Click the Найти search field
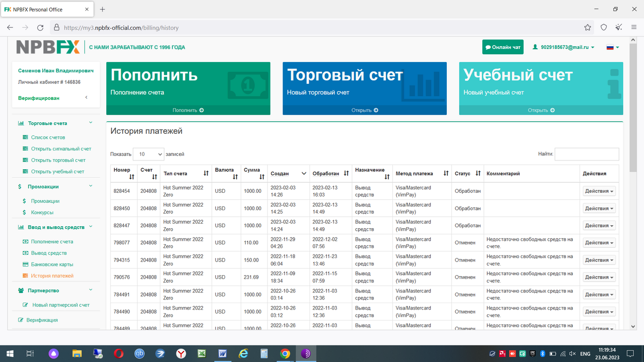Image resolution: width=644 pixels, height=362 pixels. click(587, 154)
